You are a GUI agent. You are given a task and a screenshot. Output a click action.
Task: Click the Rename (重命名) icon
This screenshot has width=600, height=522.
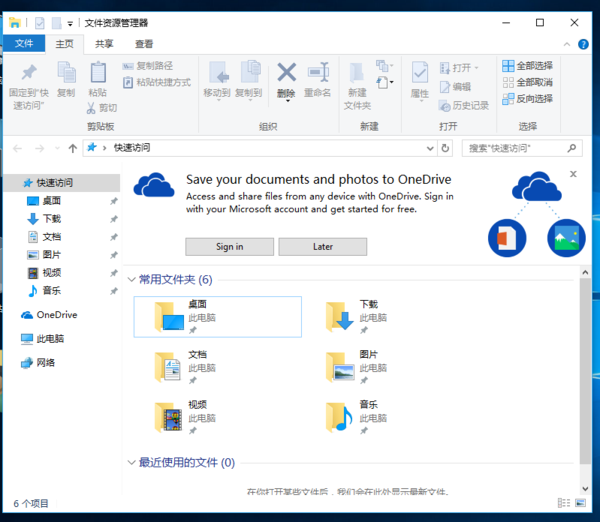[x=318, y=72]
